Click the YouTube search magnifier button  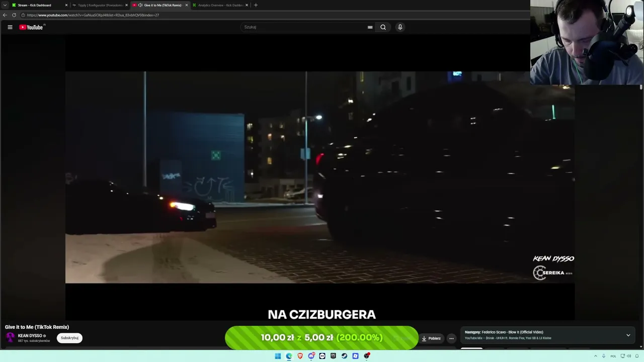tap(383, 27)
